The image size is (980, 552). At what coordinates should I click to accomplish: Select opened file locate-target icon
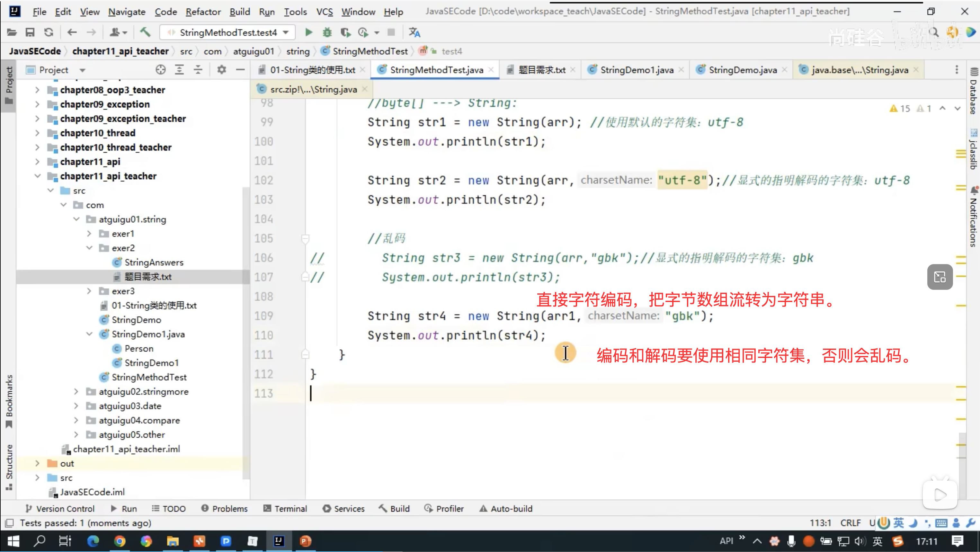(161, 70)
